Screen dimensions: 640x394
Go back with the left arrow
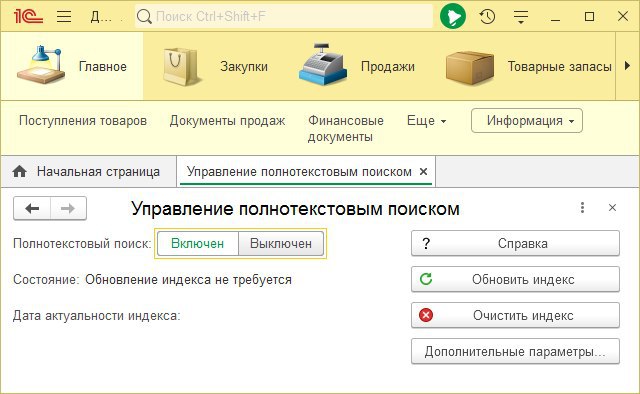[x=32, y=208]
